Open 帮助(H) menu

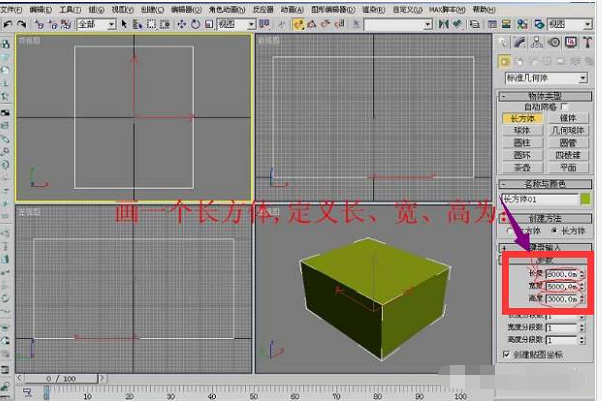484,9
